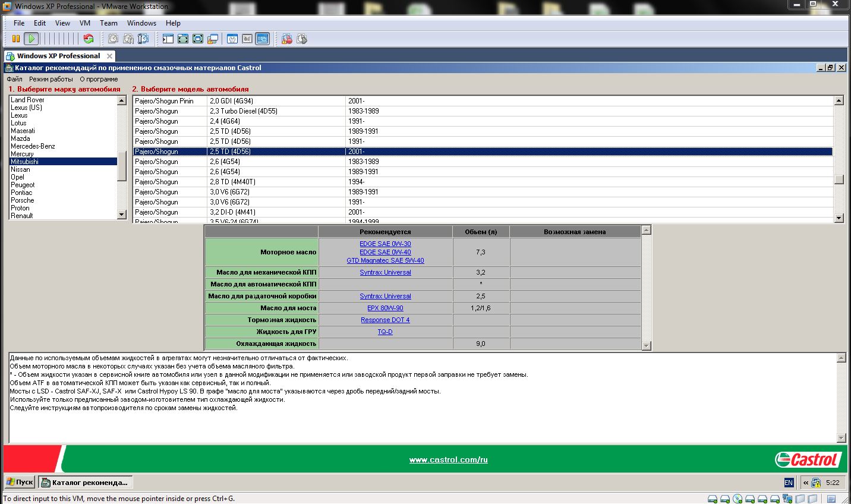Image resolution: width=851 pixels, height=504 pixels.
Task: Switch to Windows XP Professional tab
Action: pyautogui.click(x=58, y=56)
